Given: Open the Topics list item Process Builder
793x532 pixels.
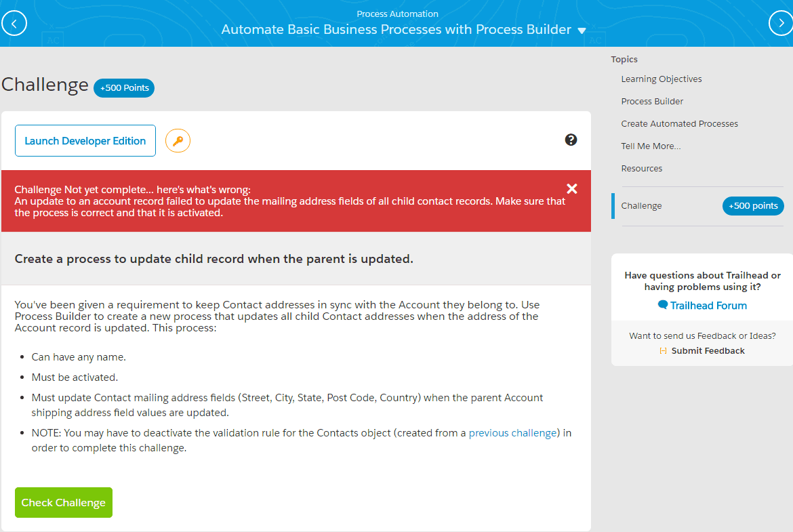Looking at the screenshot, I should pyautogui.click(x=652, y=101).
